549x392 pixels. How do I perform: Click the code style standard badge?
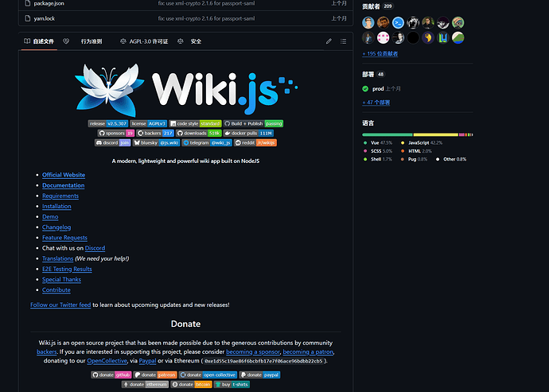click(x=195, y=123)
